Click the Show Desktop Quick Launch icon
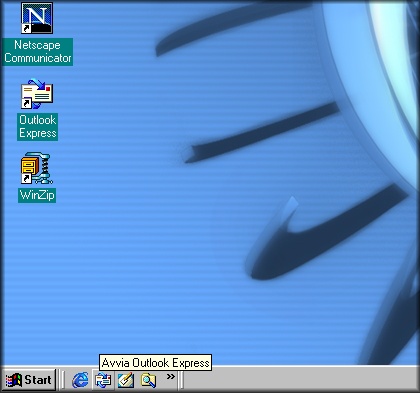The image size is (420, 393). tap(126, 380)
